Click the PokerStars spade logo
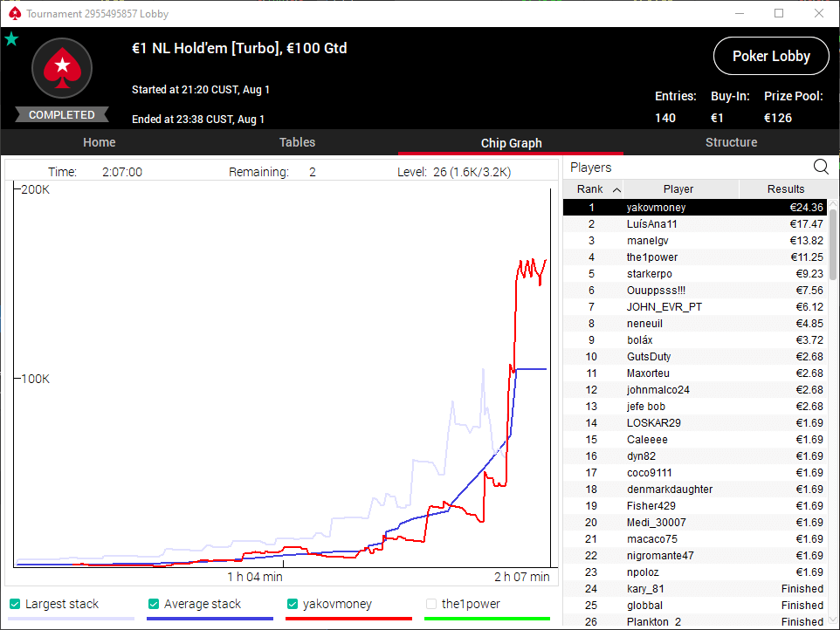Screen dimensions: 840x630 (62, 68)
